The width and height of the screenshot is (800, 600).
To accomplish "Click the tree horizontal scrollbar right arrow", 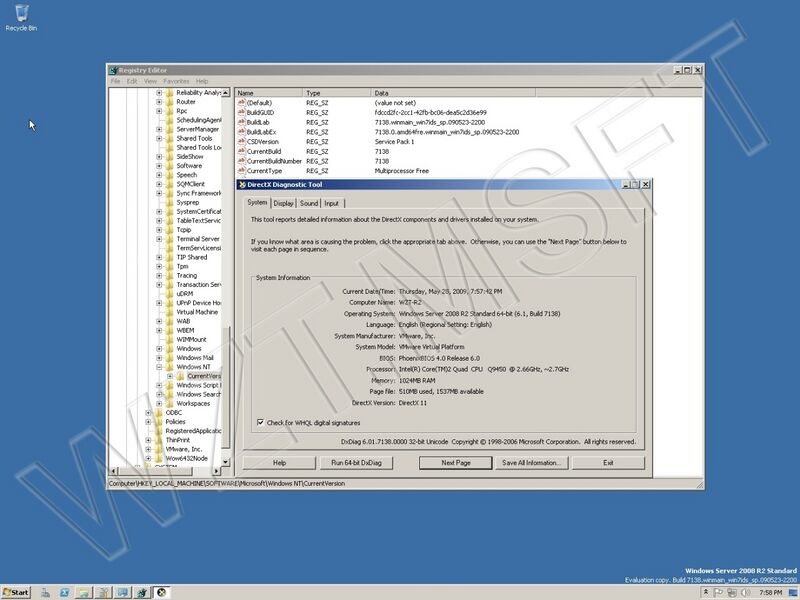I will pyautogui.click(x=217, y=470).
